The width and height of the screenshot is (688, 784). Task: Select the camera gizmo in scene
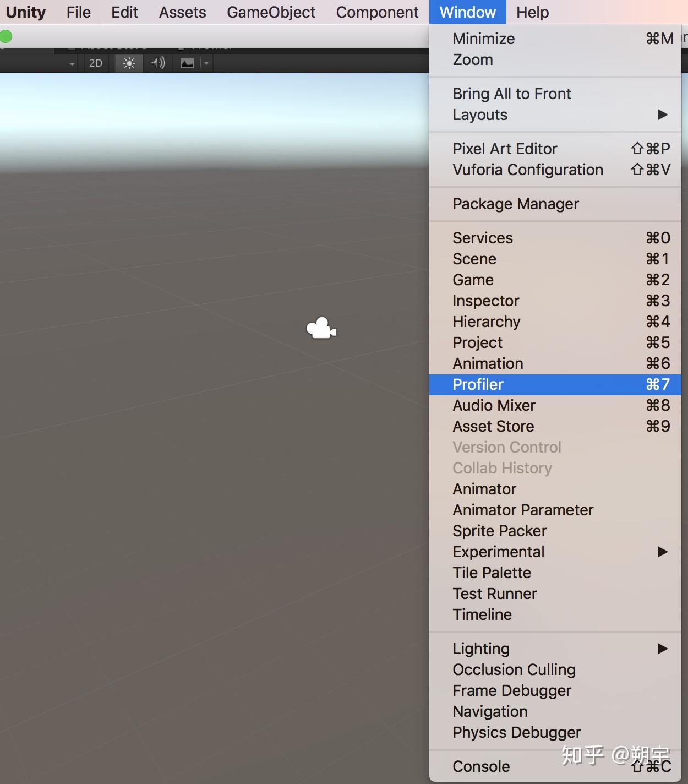(x=321, y=328)
